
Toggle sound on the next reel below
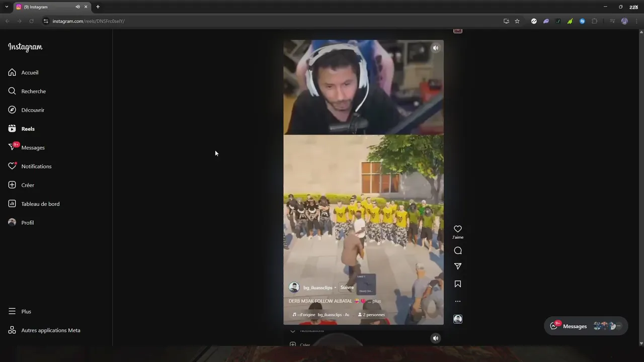coord(436,338)
